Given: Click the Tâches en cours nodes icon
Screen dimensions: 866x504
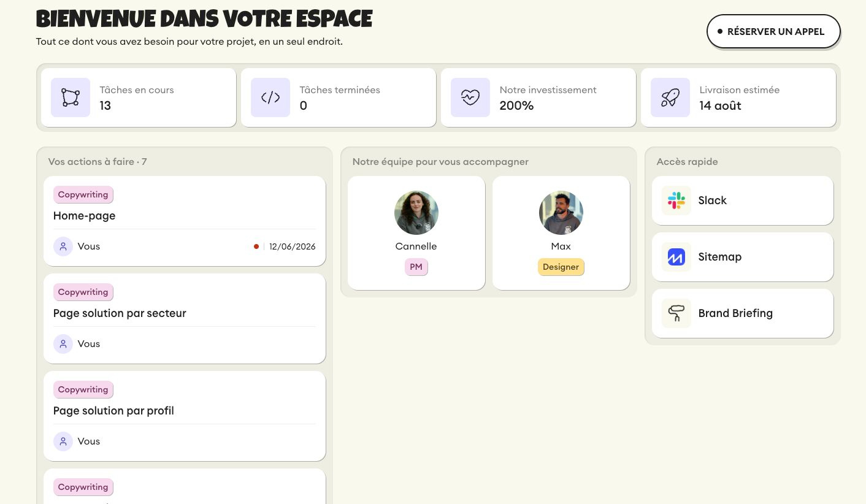Looking at the screenshot, I should (x=71, y=97).
